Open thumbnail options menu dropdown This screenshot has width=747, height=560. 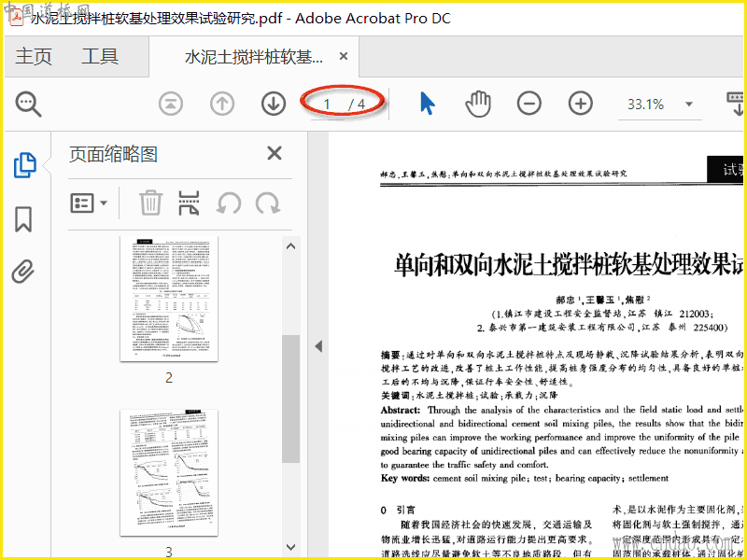[x=89, y=203]
